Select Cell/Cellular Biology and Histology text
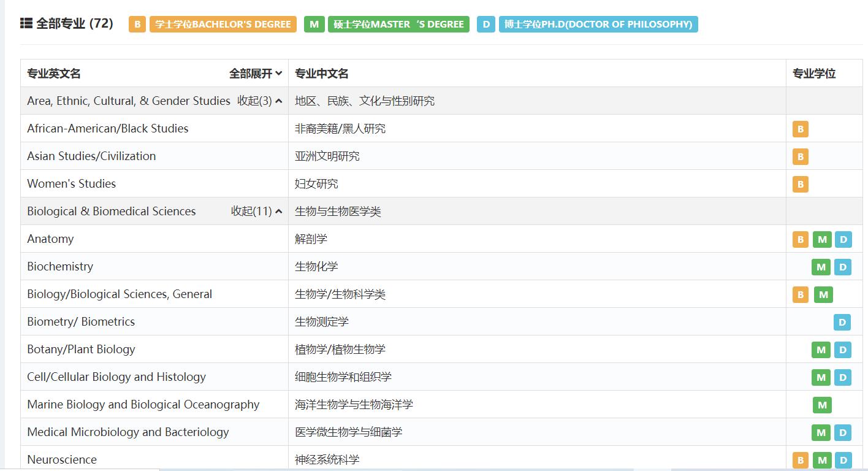 coord(116,377)
